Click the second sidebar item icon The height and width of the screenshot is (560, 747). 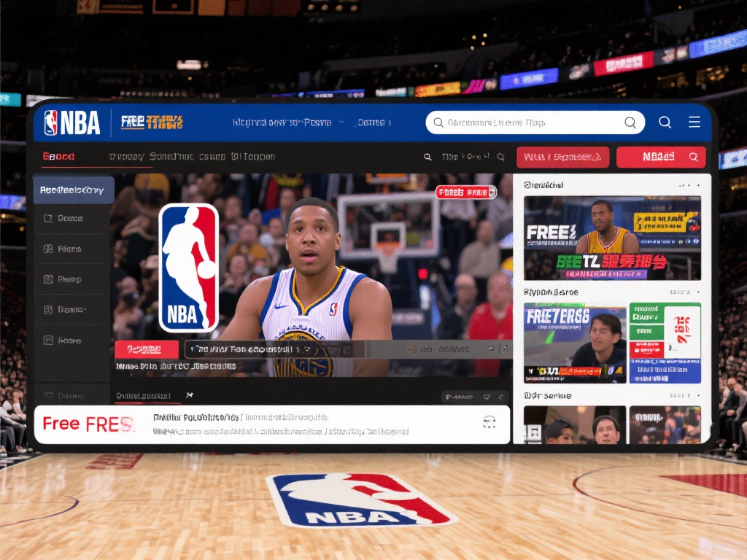(48, 249)
